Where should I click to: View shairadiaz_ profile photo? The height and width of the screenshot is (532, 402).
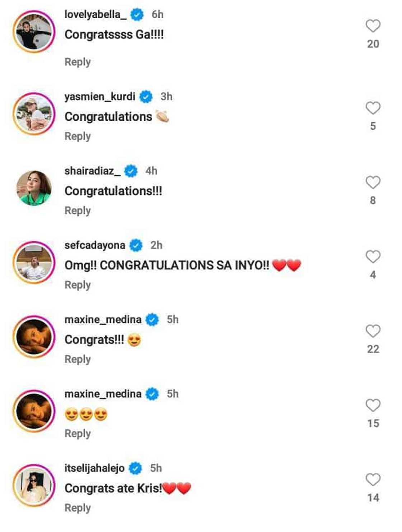click(34, 188)
